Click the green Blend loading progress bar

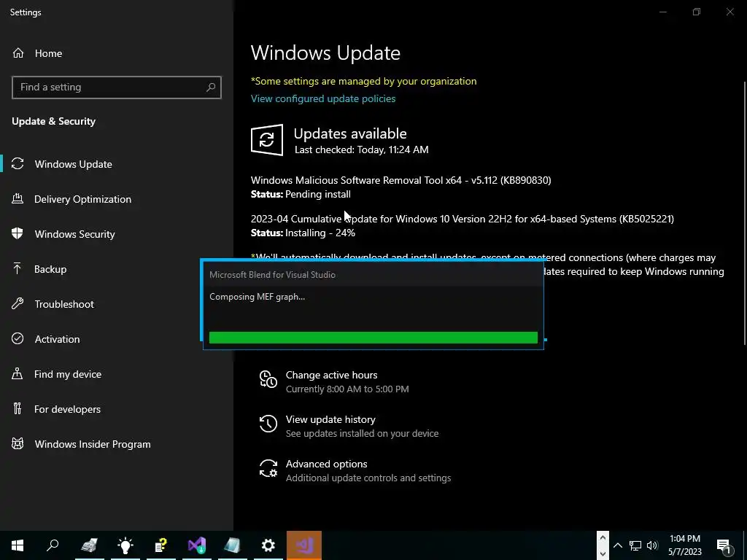(373, 338)
